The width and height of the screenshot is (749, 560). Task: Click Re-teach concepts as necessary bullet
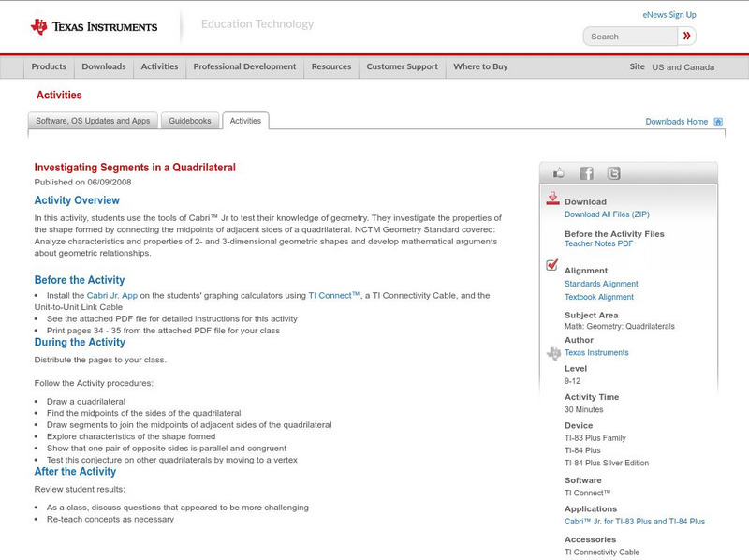[x=110, y=520]
